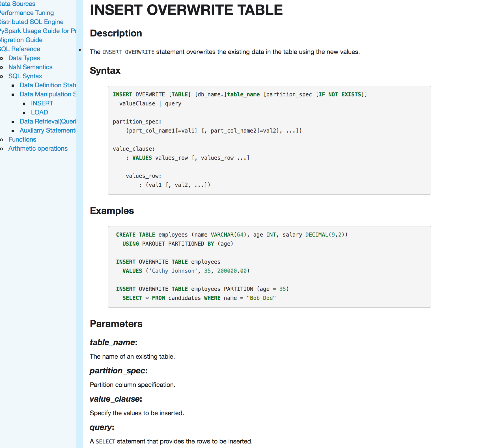489x448 pixels.
Task: Click the CREATE TABLE employees example line
Action: coord(232,235)
